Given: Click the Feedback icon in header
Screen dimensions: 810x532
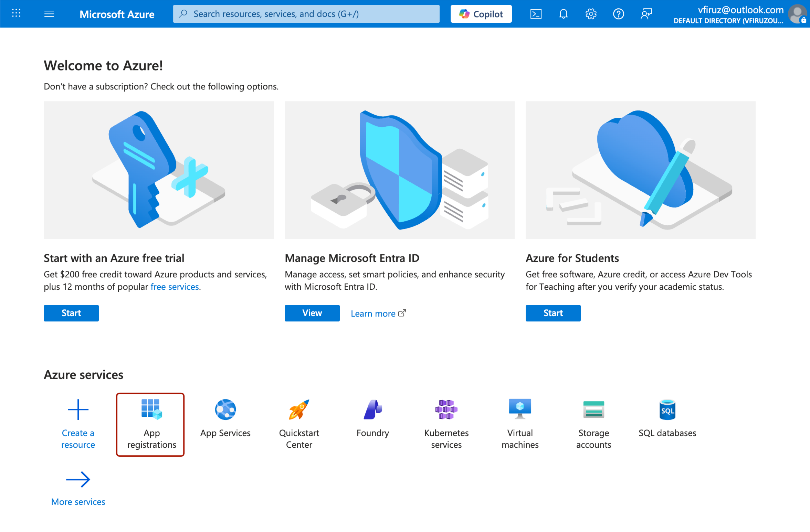Looking at the screenshot, I should coord(646,14).
